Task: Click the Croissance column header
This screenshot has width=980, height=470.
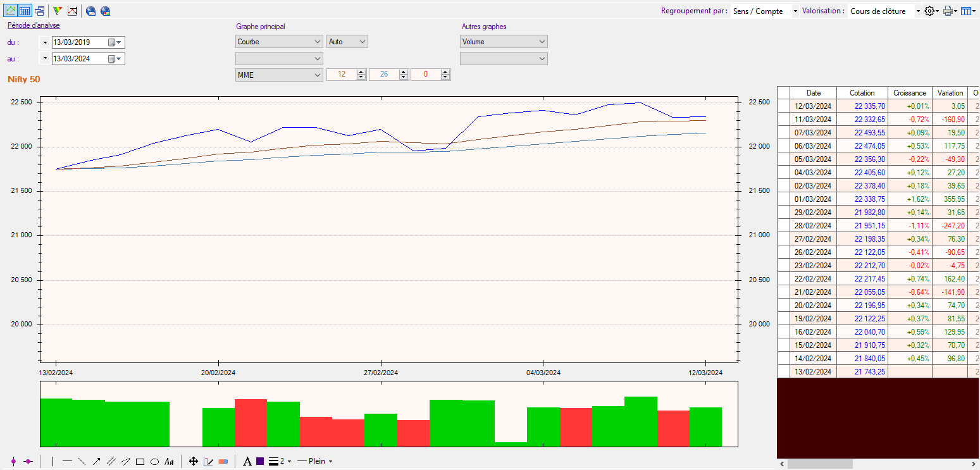Action: (910, 93)
